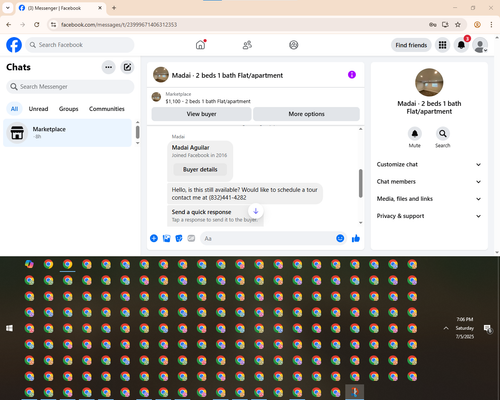Jump to latest message arrow button
The height and width of the screenshot is (400, 500).
(256, 211)
